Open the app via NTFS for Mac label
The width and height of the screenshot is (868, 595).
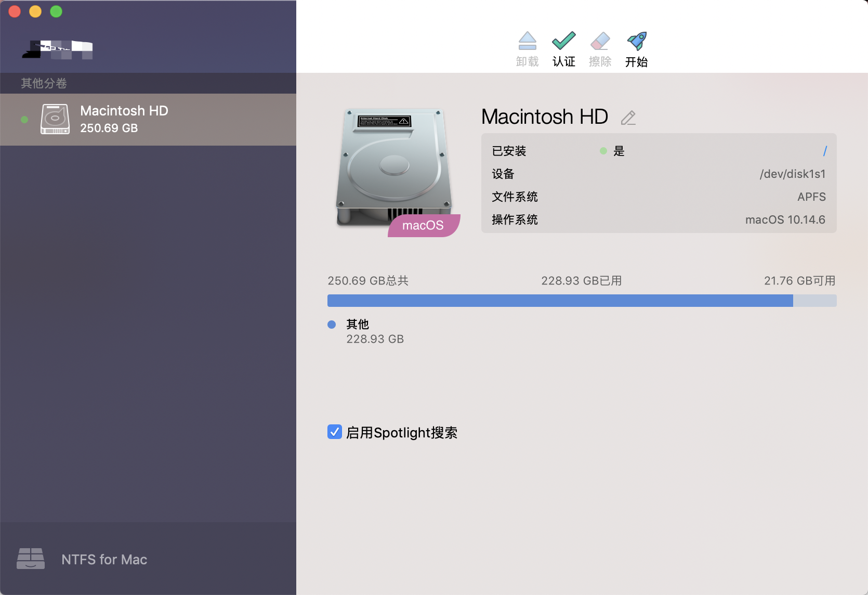(104, 559)
